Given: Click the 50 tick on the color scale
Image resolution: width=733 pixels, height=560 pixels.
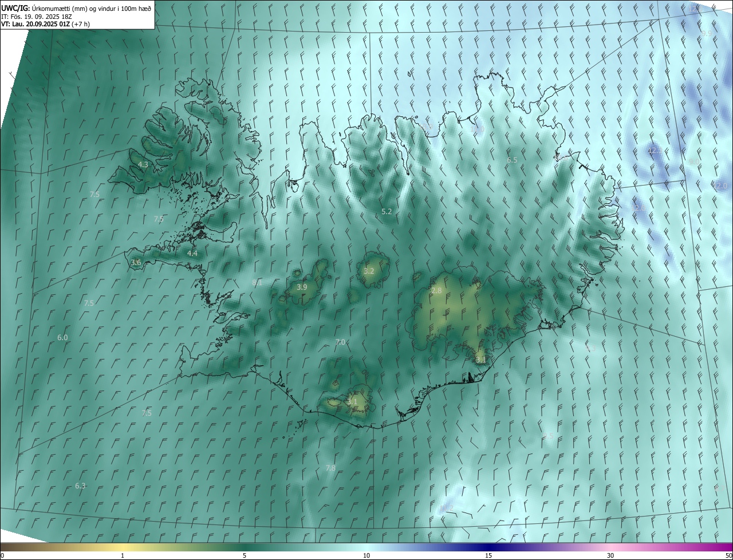Looking at the screenshot, I should pyautogui.click(x=728, y=555).
